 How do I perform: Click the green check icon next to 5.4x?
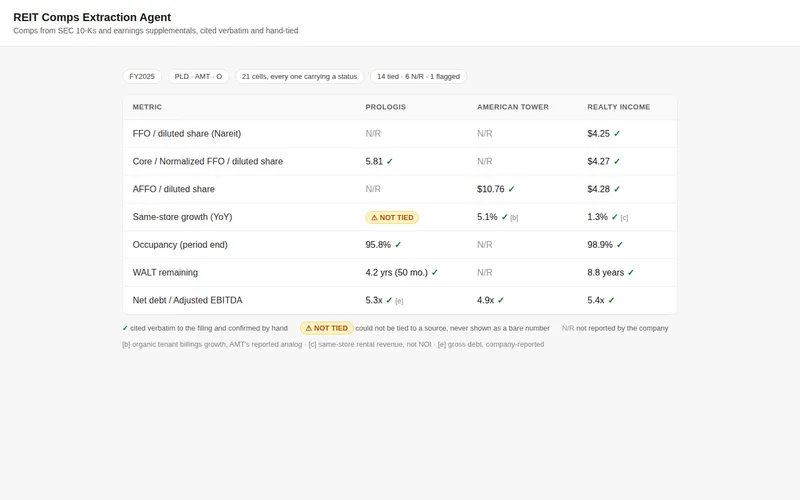pos(611,301)
